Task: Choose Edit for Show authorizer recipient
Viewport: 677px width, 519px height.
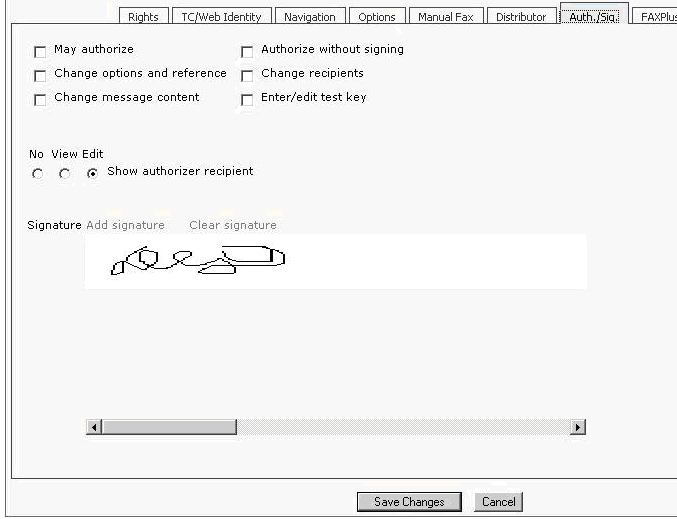Action: [93, 174]
